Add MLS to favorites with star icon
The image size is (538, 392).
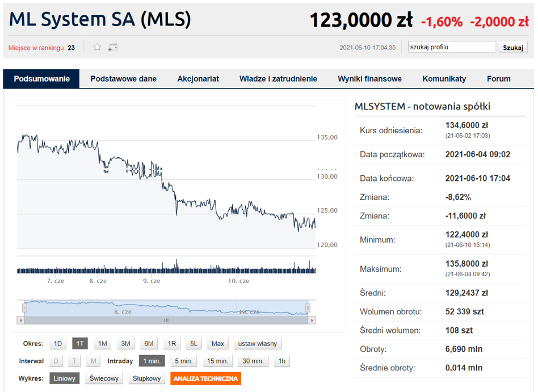pos(97,47)
